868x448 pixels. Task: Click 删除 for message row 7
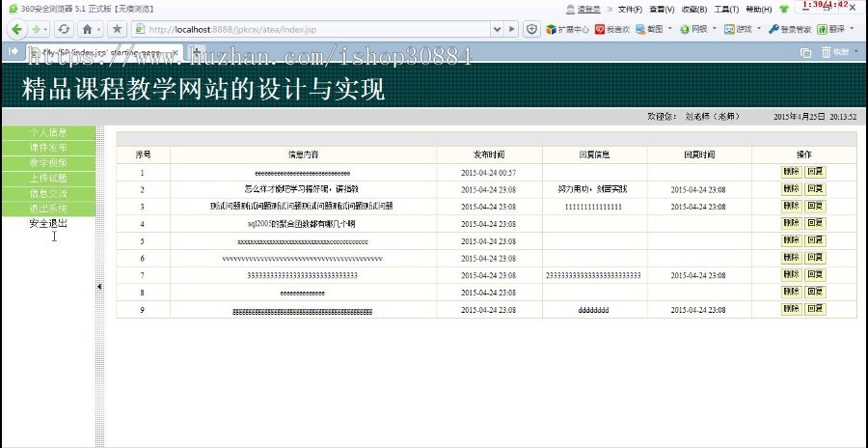click(x=791, y=274)
